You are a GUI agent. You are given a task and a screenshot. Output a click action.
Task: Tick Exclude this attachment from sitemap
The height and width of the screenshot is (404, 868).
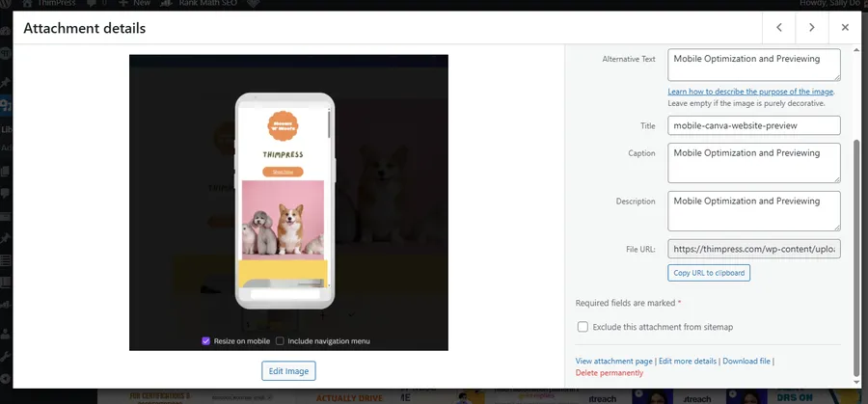tap(583, 327)
